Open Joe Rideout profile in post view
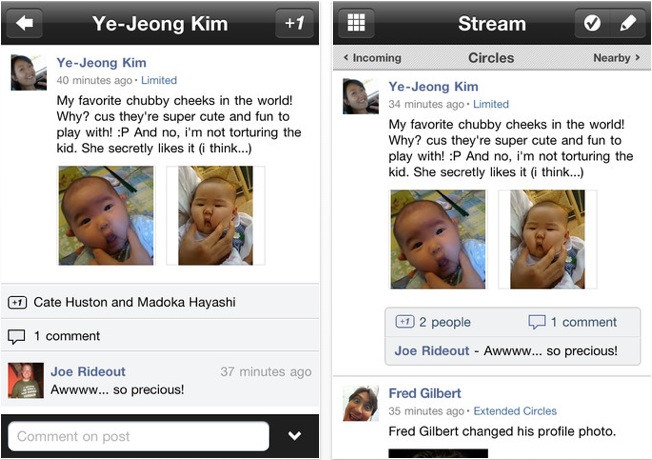The width and height of the screenshot is (652, 460). [x=88, y=371]
